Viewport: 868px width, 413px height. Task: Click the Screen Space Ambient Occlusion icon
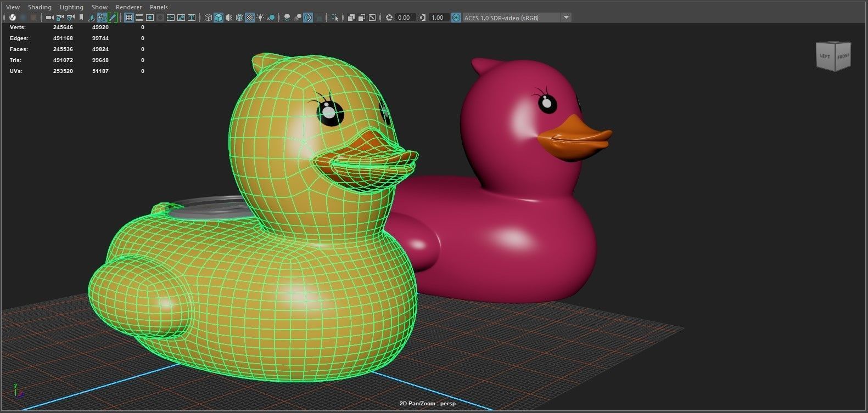coord(287,18)
